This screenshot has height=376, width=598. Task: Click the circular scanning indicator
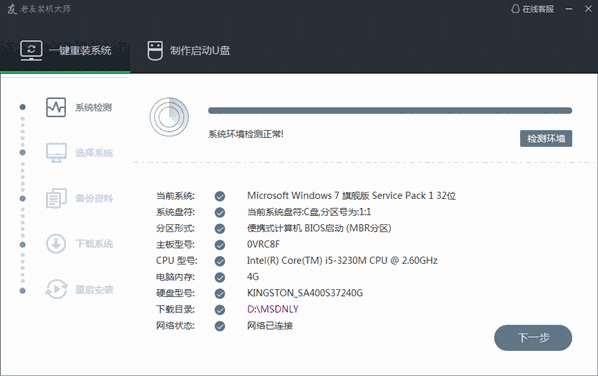click(169, 117)
